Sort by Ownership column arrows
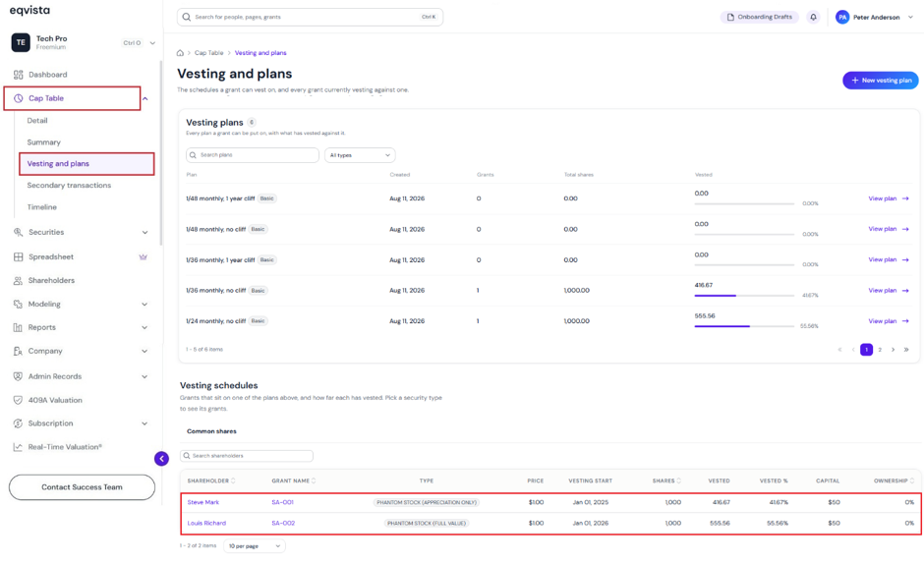 (912, 480)
